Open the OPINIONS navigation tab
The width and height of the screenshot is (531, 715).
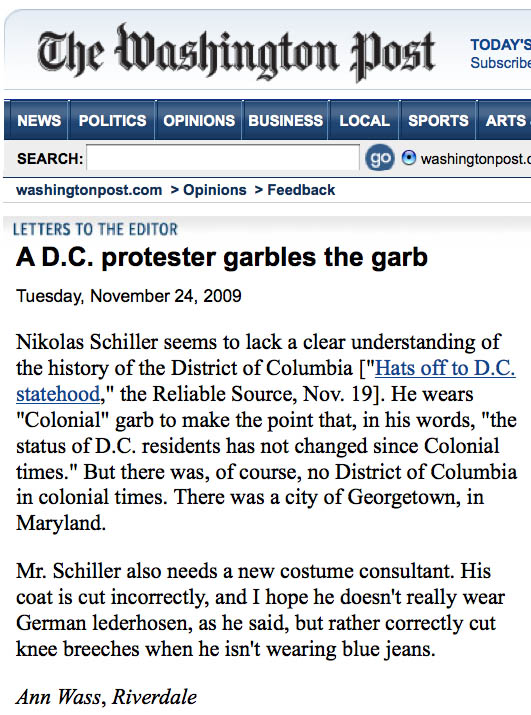click(199, 120)
